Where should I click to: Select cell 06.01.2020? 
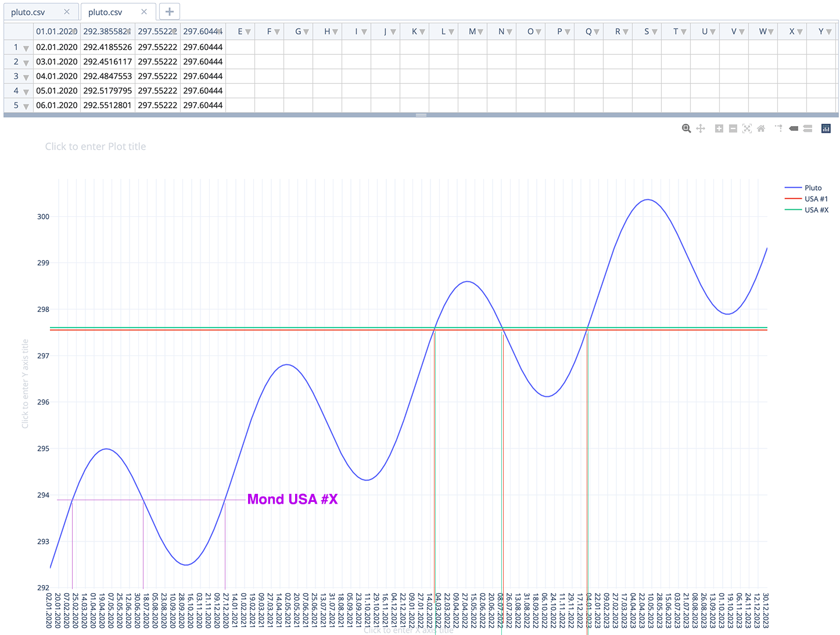click(x=57, y=105)
